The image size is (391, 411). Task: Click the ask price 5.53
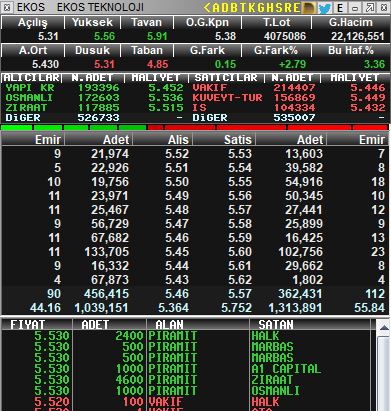pos(240,154)
